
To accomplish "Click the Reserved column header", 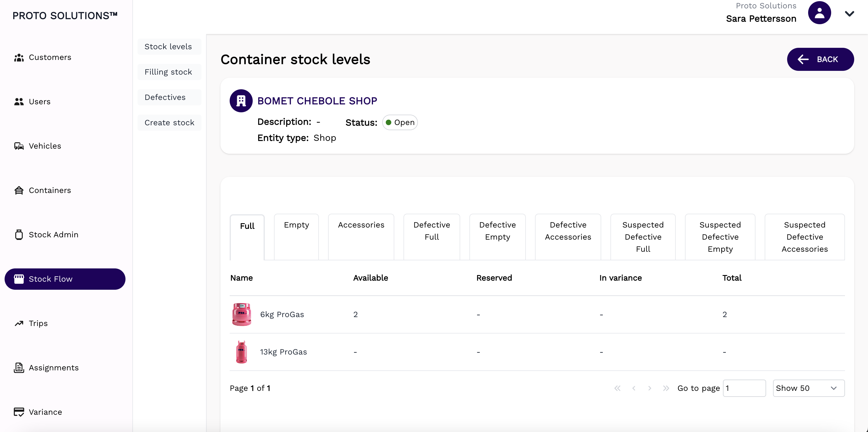I will pyautogui.click(x=494, y=278).
